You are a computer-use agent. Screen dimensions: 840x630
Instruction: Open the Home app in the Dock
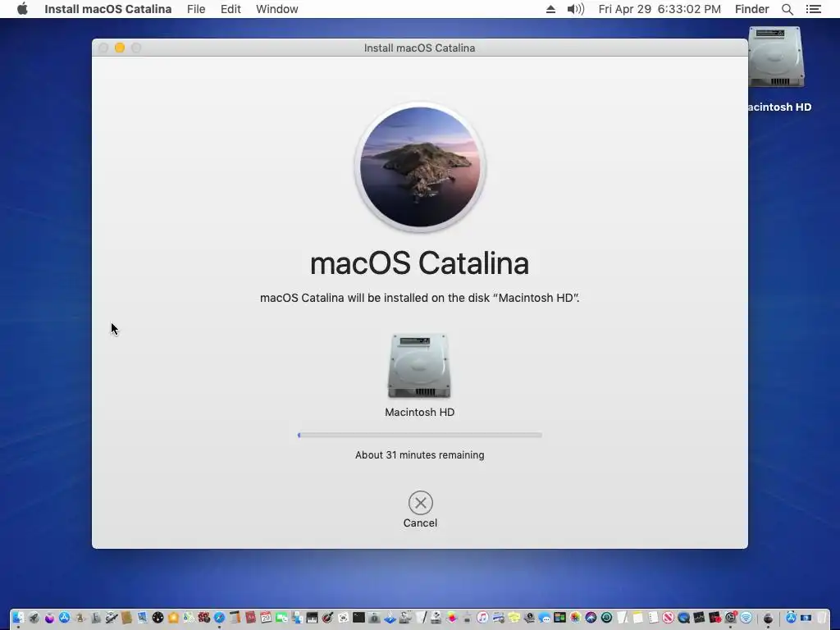173,618
